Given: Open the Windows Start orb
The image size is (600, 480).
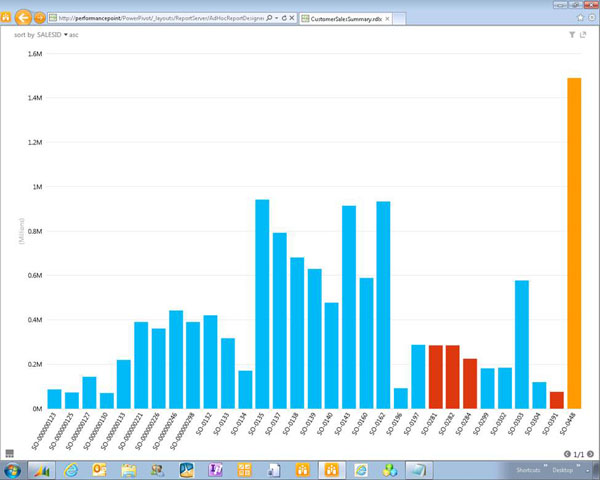Looking at the screenshot, I should pyautogui.click(x=12, y=470).
